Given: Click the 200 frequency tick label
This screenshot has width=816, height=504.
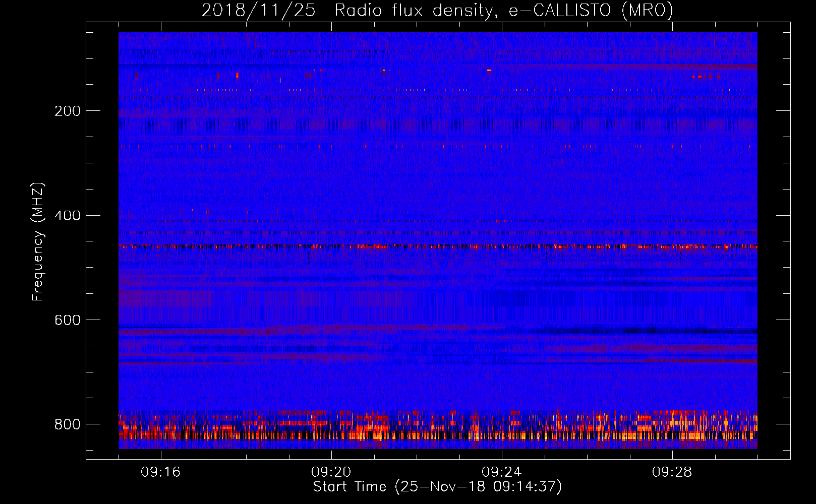Looking at the screenshot, I should coord(68,111).
